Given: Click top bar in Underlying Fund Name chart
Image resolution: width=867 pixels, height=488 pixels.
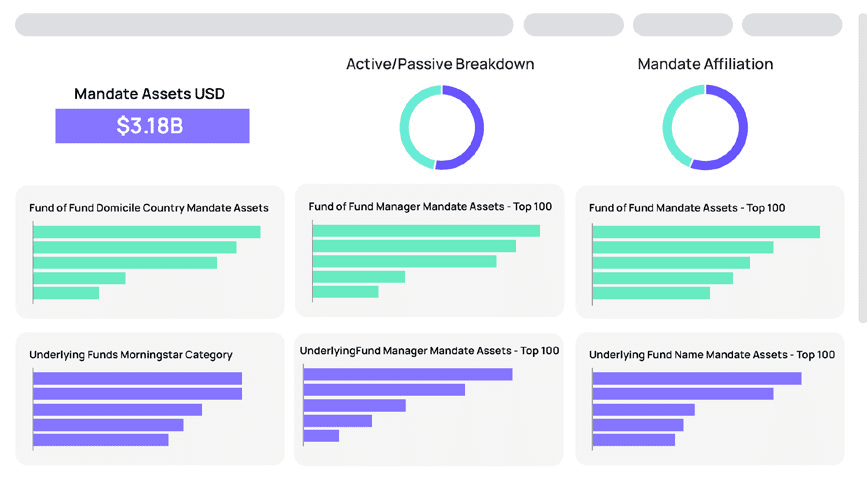Looking at the screenshot, I should point(697,378).
